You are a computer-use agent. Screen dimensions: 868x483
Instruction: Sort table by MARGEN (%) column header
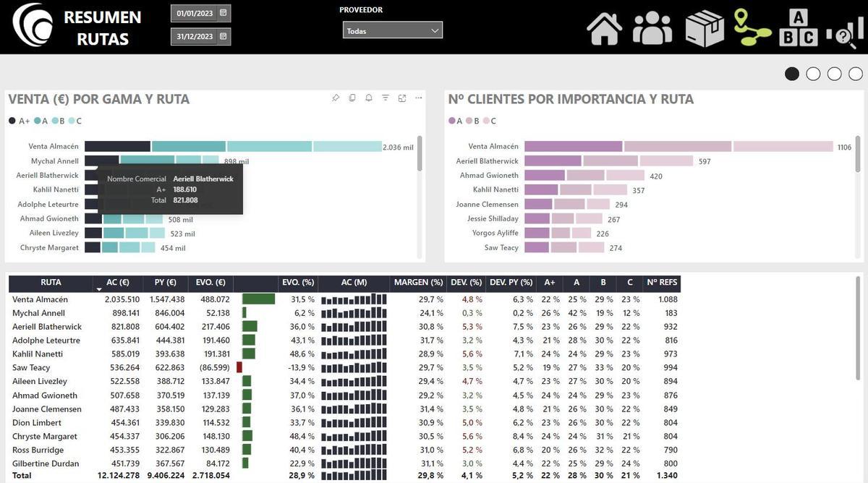coord(417,283)
